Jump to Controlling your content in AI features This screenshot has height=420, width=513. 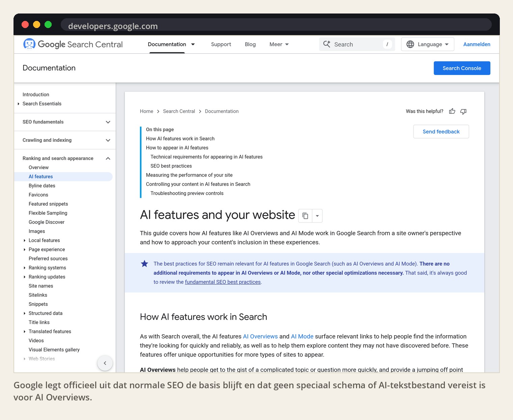click(198, 184)
